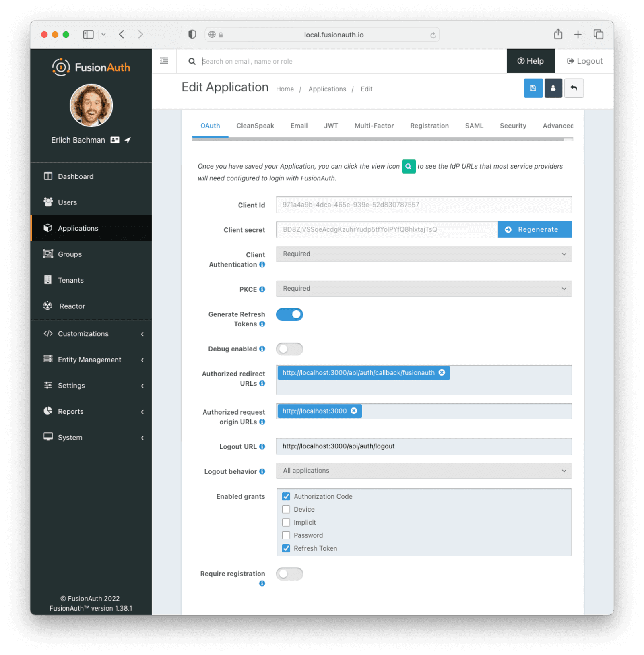Viewport: 644px width, 655px height.
Task: Check the Password grant checkbox
Action: click(x=286, y=535)
